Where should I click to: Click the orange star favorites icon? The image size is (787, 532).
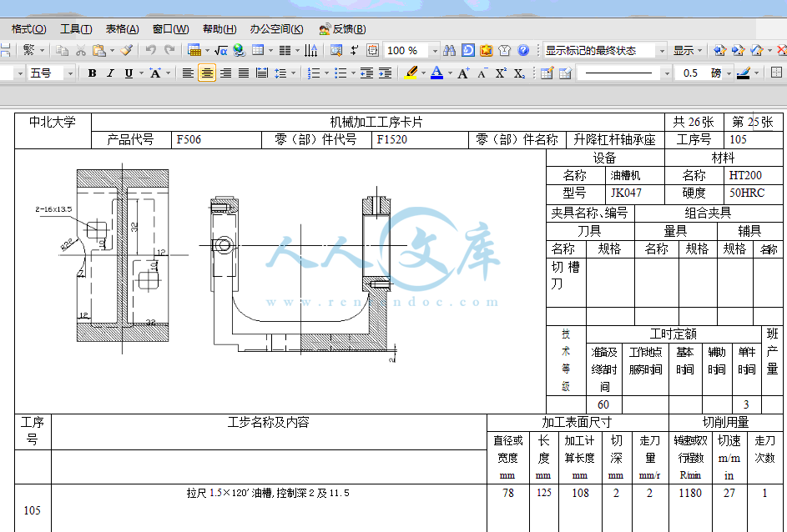487,50
